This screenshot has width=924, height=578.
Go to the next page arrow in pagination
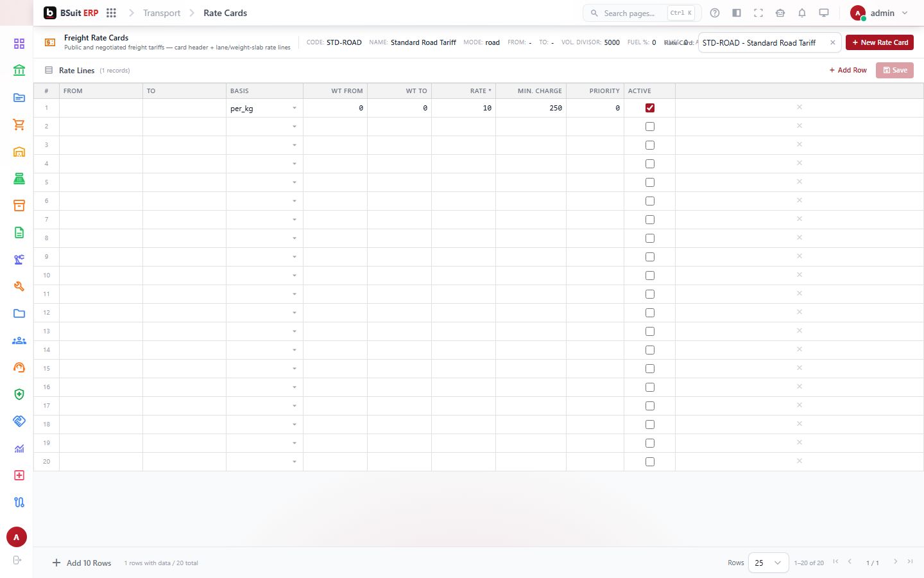pyautogui.click(x=896, y=562)
